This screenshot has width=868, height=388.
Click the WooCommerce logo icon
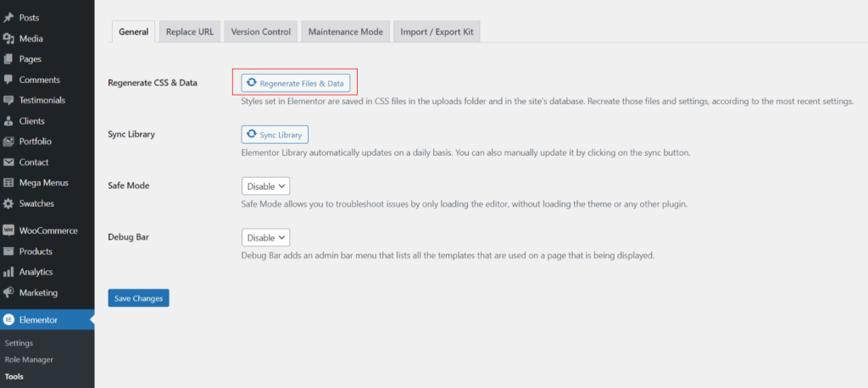pos(8,230)
